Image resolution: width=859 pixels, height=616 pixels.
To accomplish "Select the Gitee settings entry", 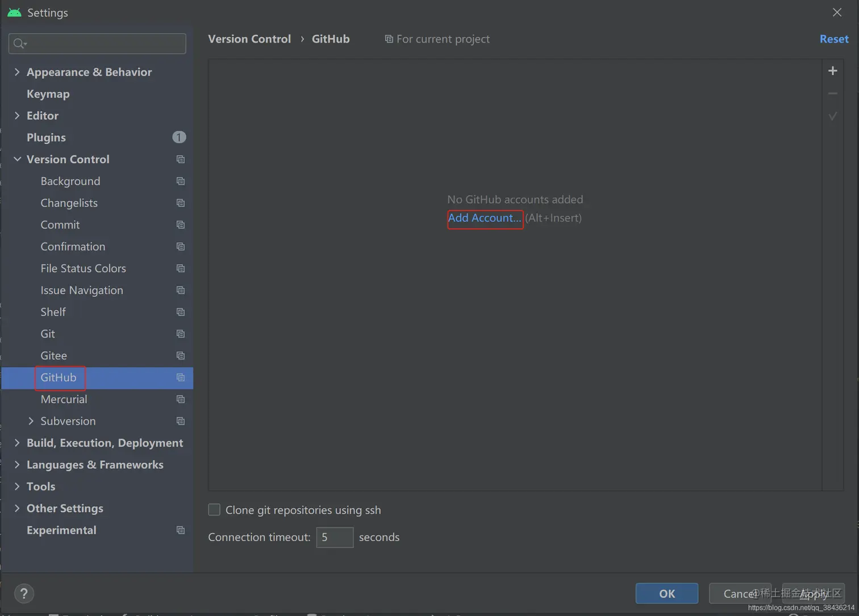I will point(54,356).
